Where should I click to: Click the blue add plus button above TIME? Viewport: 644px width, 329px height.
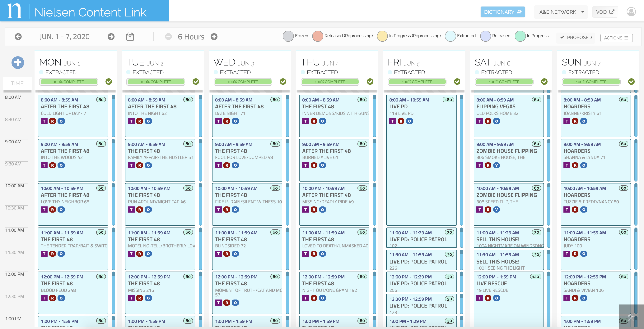click(18, 62)
